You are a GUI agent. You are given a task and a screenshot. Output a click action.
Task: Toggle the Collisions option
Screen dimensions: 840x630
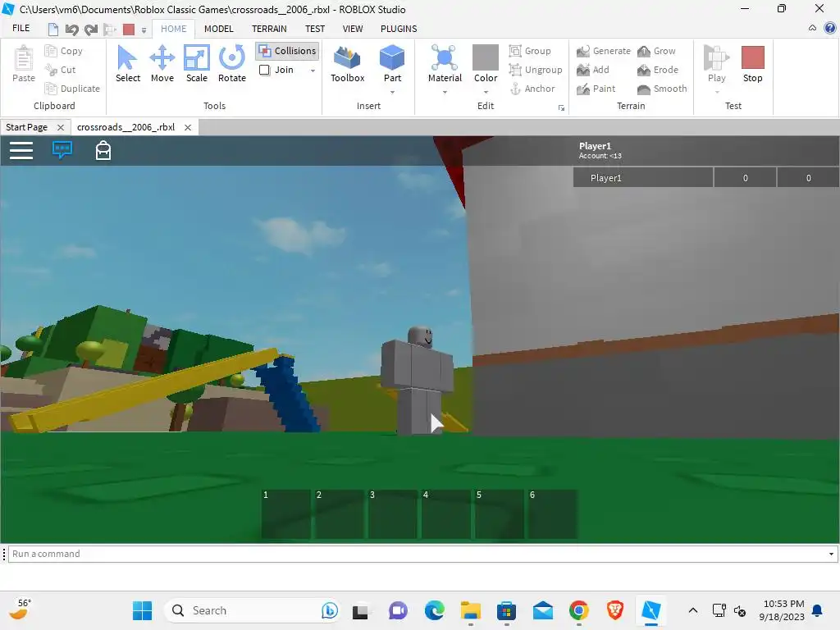pos(288,51)
